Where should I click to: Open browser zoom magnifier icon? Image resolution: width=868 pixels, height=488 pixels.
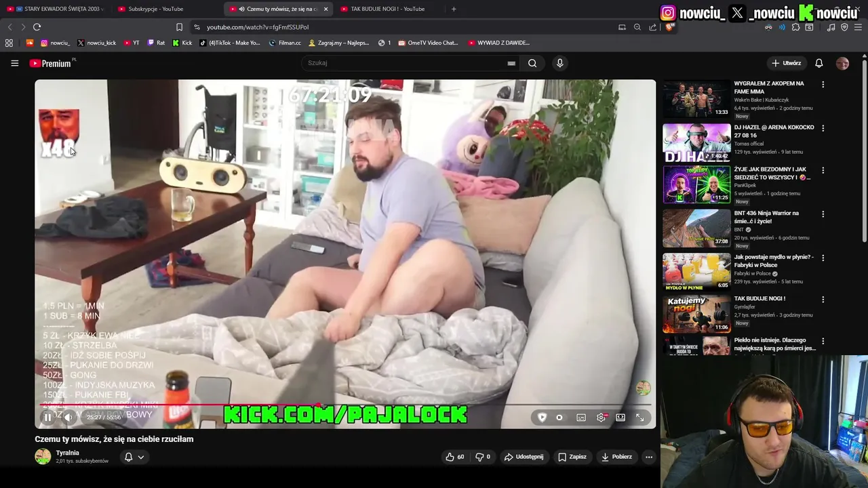(637, 27)
